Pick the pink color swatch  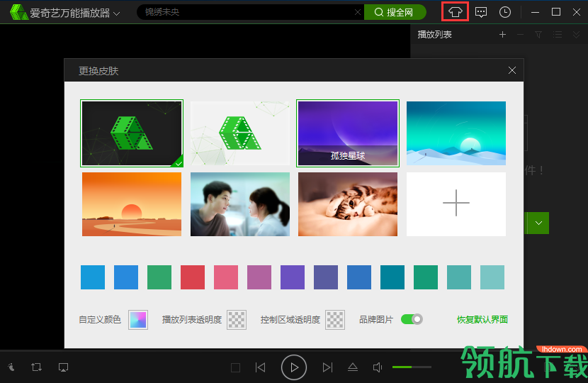click(226, 277)
